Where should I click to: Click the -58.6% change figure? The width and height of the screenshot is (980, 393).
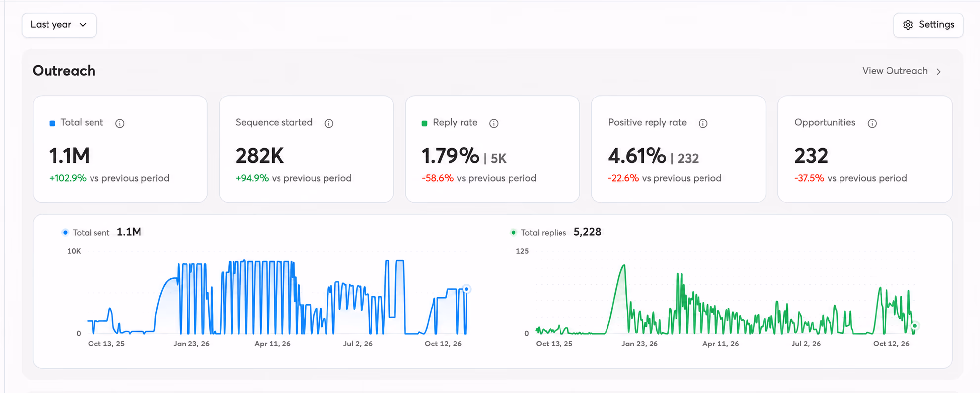click(x=438, y=178)
